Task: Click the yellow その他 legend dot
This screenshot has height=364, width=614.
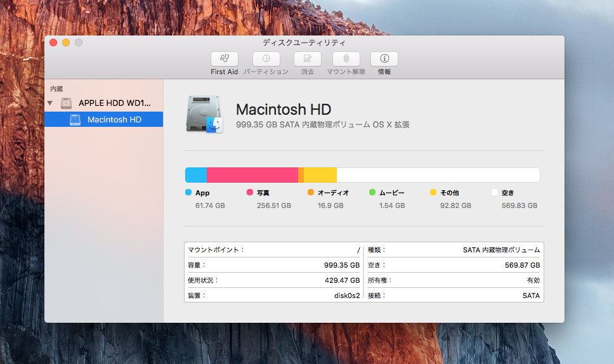Action: pyautogui.click(x=433, y=192)
